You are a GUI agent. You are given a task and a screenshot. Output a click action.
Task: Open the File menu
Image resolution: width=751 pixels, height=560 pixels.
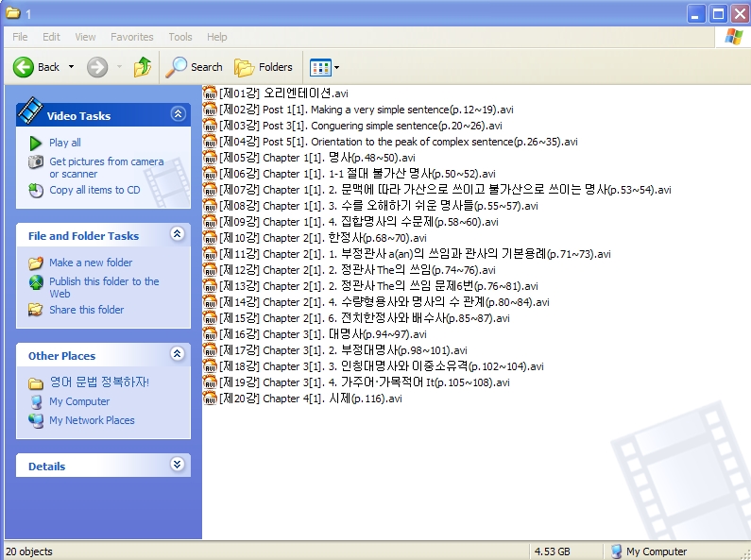20,37
